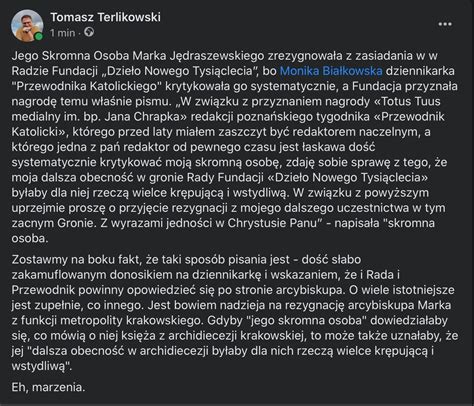Image resolution: width=474 pixels, height=406 pixels.
Task: Click the opening words "Jego Skromna Osoba"
Action: [x=70, y=56]
